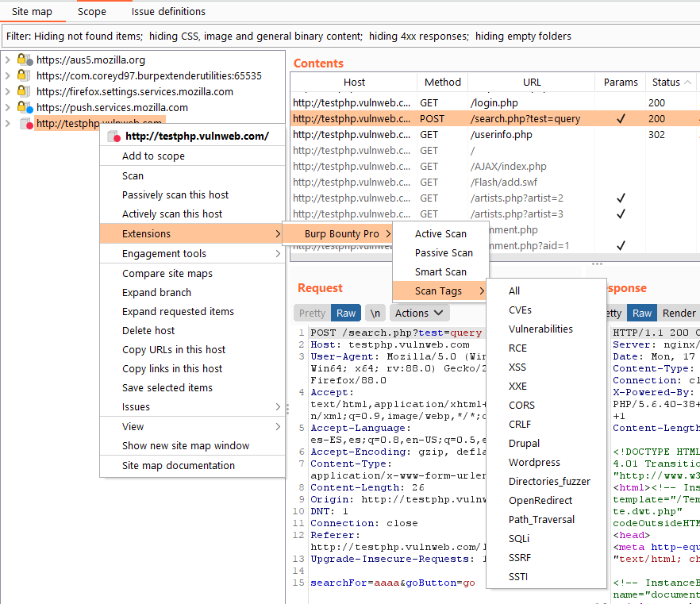The image size is (700, 604).
Task: Switch to the Scope tab
Action: (92, 12)
